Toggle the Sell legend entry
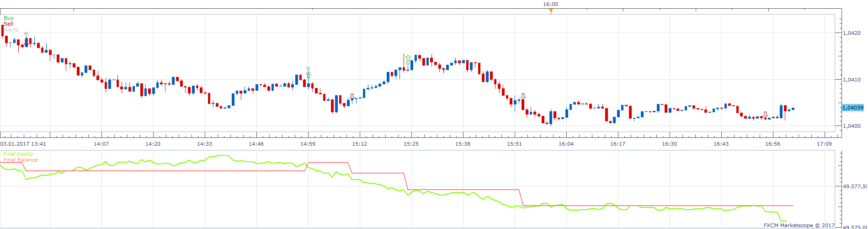868x229 pixels. 8,24
